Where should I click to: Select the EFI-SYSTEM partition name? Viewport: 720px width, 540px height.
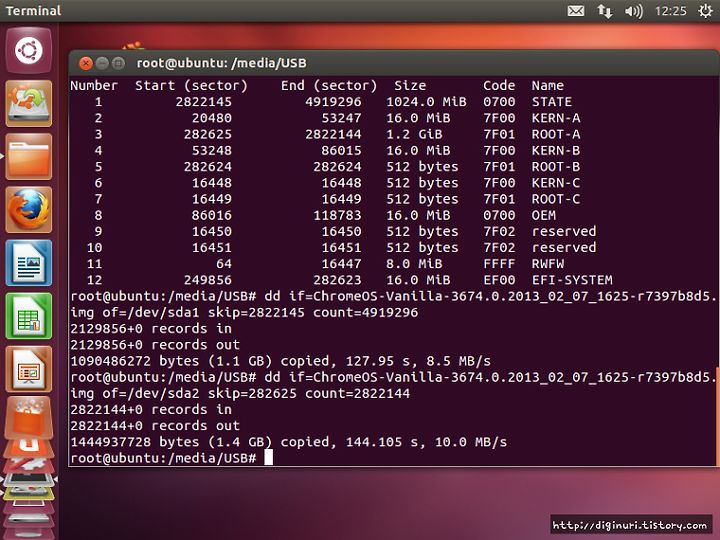tap(572, 280)
